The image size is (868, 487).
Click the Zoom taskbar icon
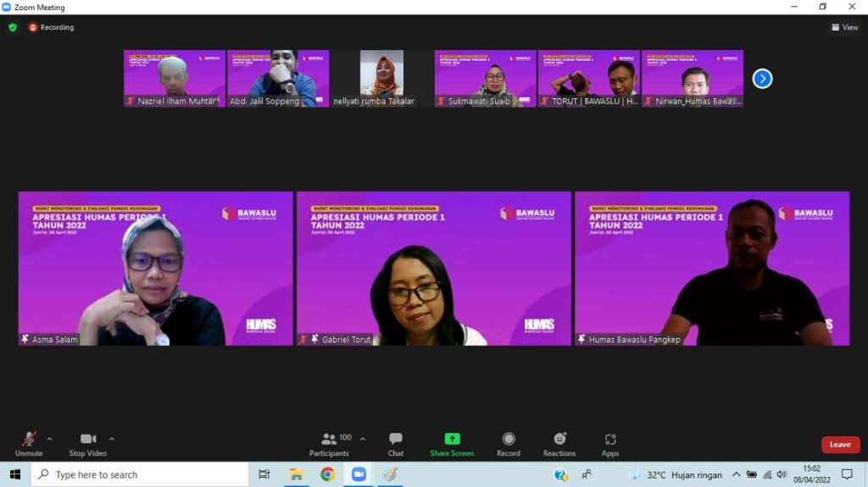tap(359, 474)
